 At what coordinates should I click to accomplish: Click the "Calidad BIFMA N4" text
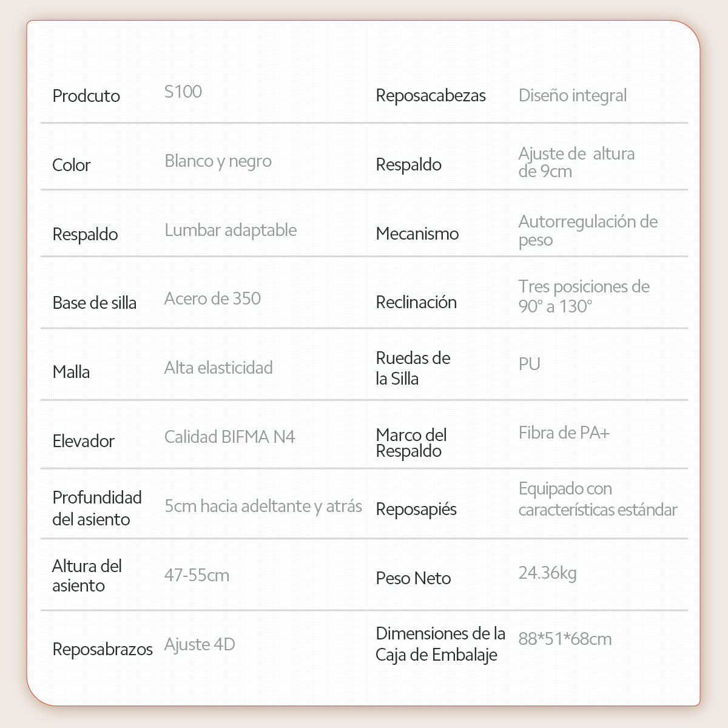(229, 437)
